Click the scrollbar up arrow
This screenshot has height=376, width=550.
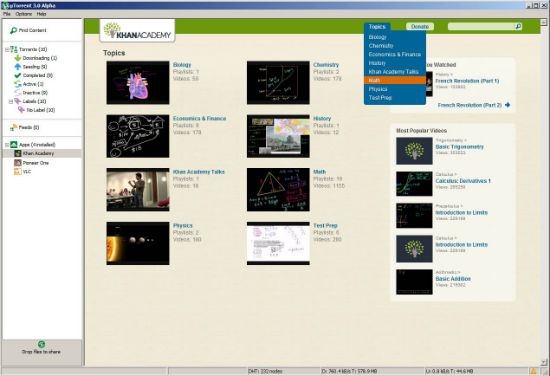[544, 22]
